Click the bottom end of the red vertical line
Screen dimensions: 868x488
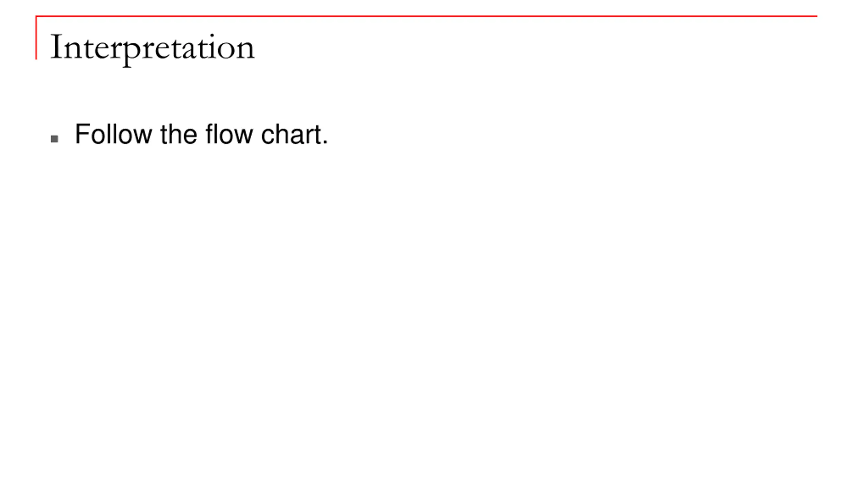coord(36,58)
